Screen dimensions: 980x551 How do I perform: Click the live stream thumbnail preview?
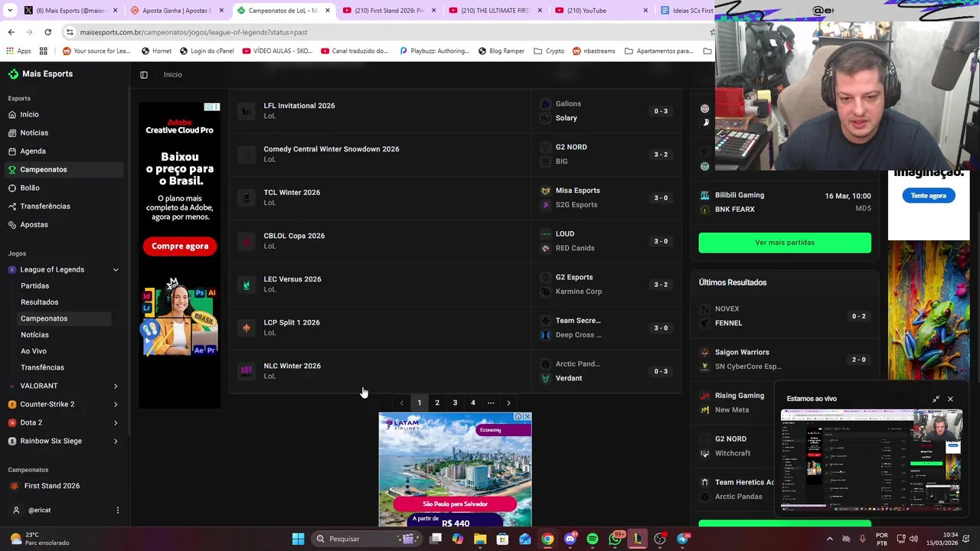[871, 460]
